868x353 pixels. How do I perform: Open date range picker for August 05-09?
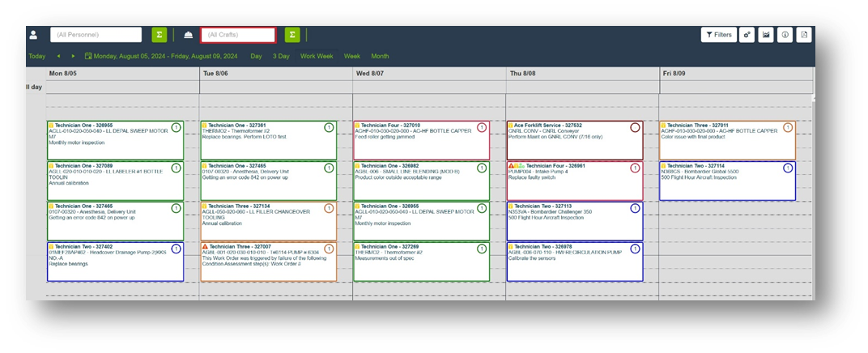[x=161, y=57]
